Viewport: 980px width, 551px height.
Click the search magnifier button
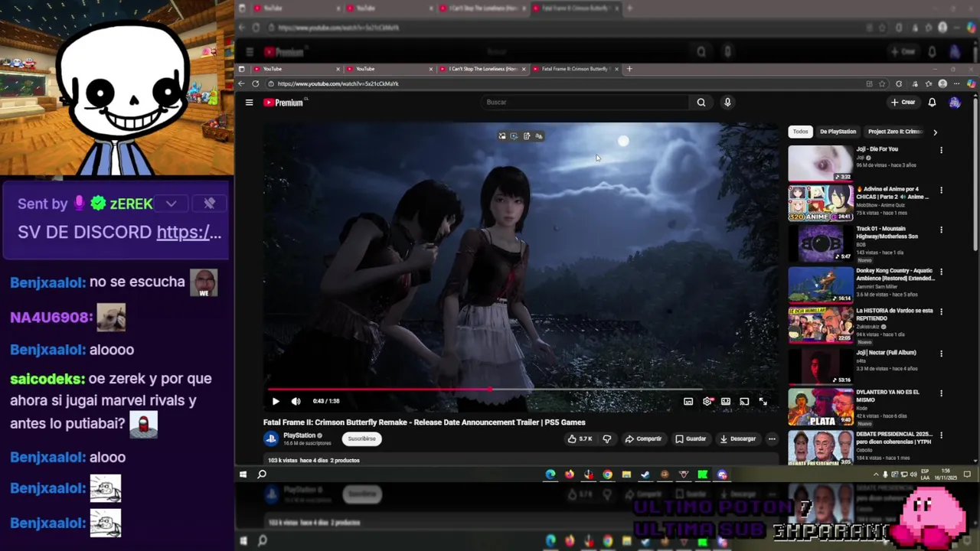point(701,103)
